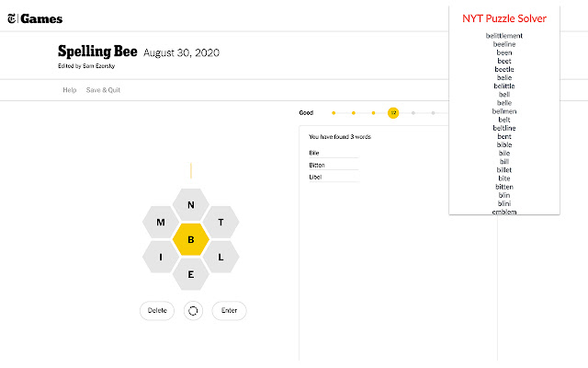Image resolution: width=588 pixels, height=368 pixels.
Task: Click the center B hexagon letter
Action: tap(191, 240)
